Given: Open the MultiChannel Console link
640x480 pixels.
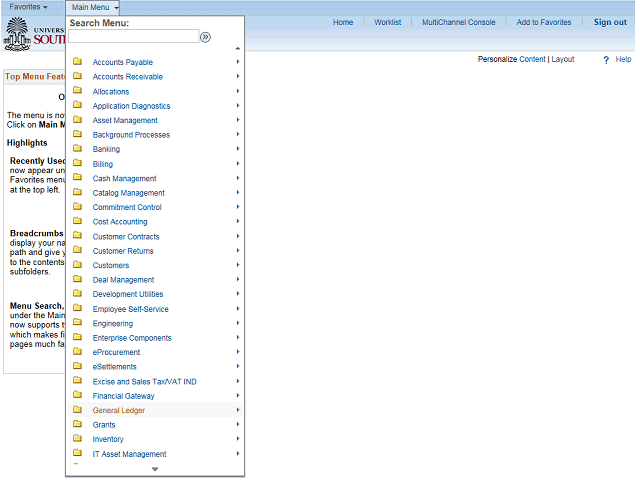Looking at the screenshot, I should (x=459, y=22).
